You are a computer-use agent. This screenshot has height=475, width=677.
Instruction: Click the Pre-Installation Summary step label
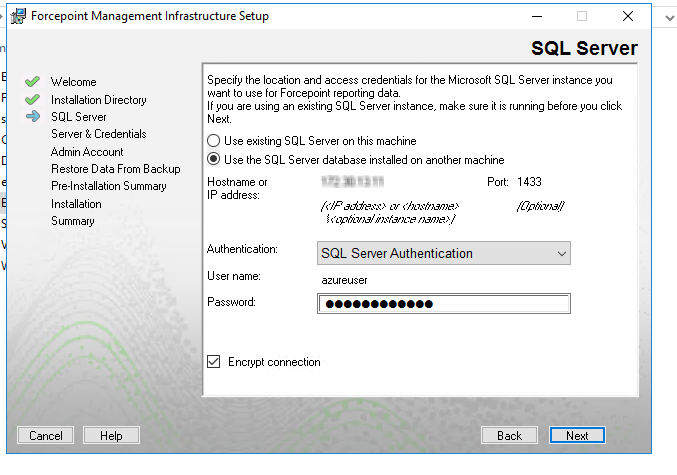[x=108, y=186]
